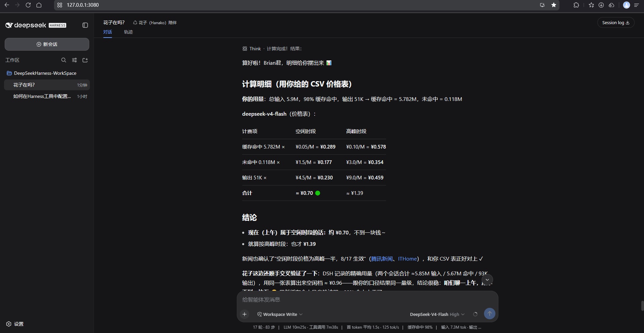Click the site info icon in address bar
This screenshot has height=333, width=644.
60,5
